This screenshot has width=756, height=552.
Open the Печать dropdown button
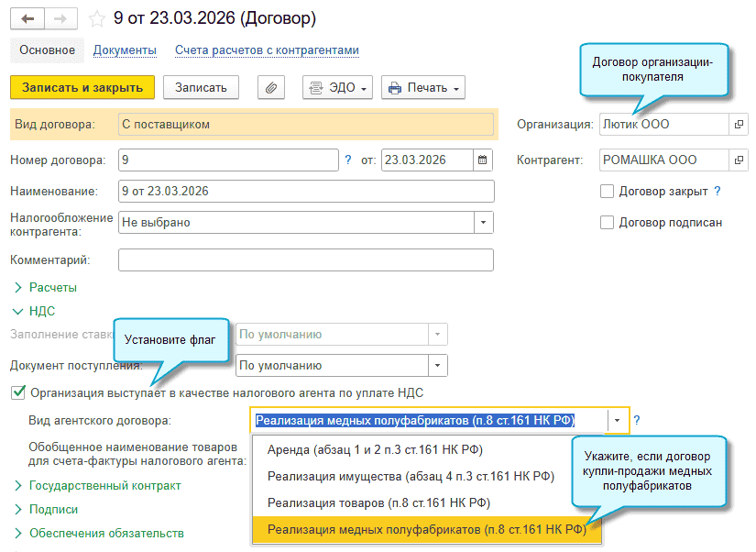click(422, 88)
